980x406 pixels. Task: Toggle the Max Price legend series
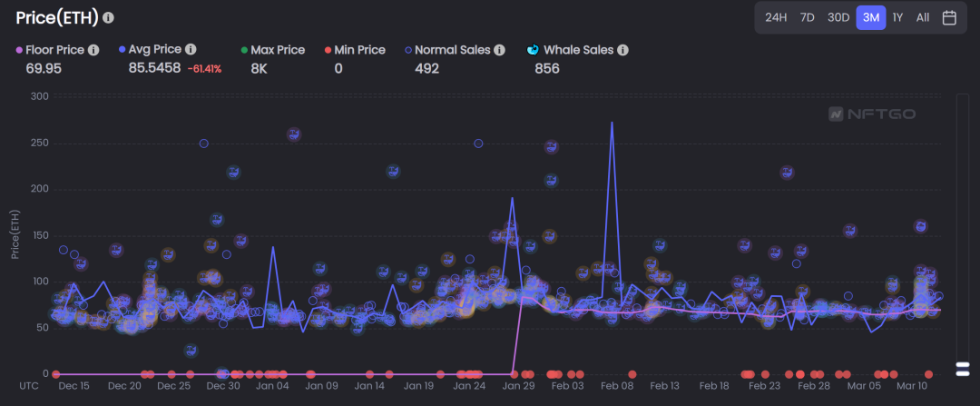click(x=273, y=50)
